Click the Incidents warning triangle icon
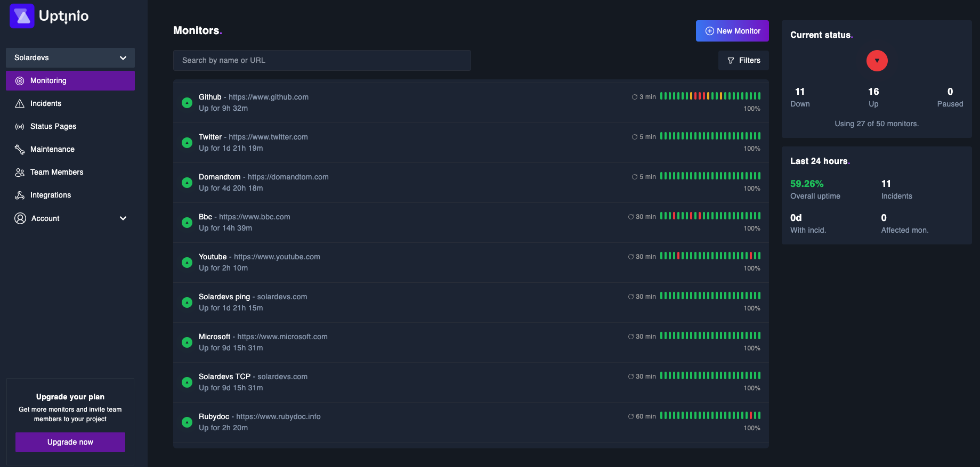This screenshot has width=980, height=467. (20, 104)
